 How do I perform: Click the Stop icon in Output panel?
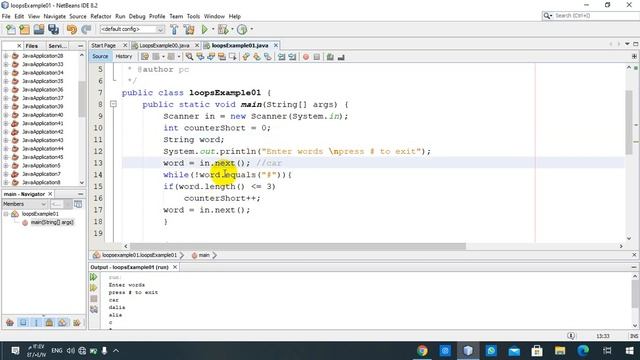click(93, 299)
